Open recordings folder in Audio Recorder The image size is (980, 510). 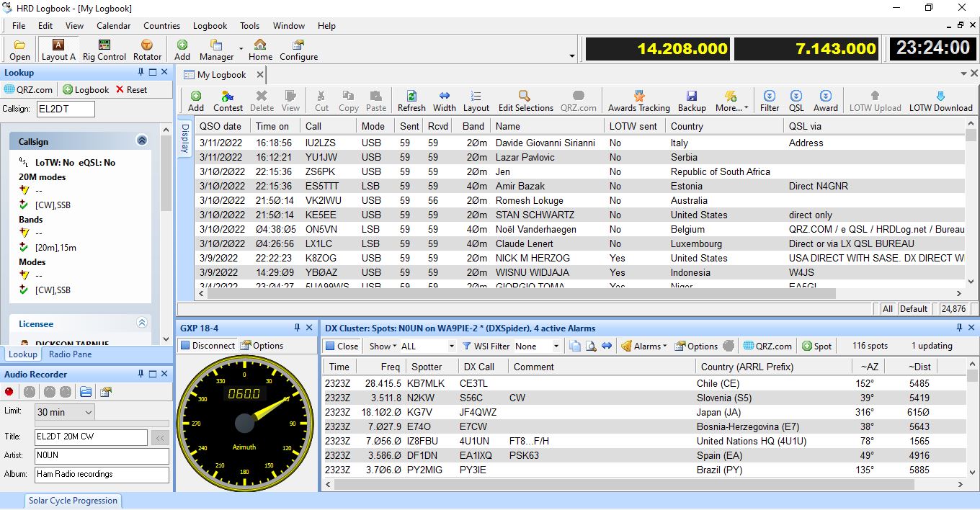click(x=86, y=392)
